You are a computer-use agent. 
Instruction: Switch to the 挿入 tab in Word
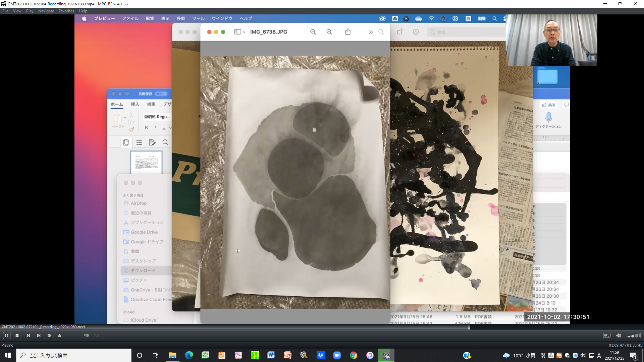[x=135, y=104]
